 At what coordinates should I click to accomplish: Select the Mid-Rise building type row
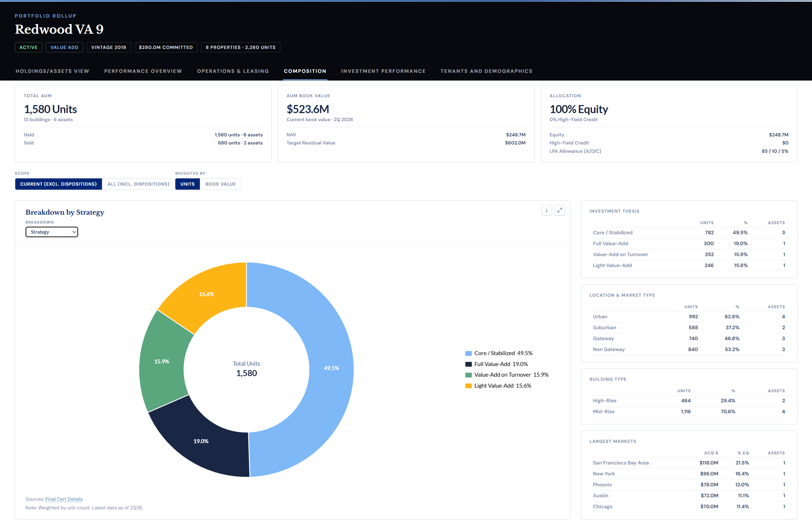[689, 412]
